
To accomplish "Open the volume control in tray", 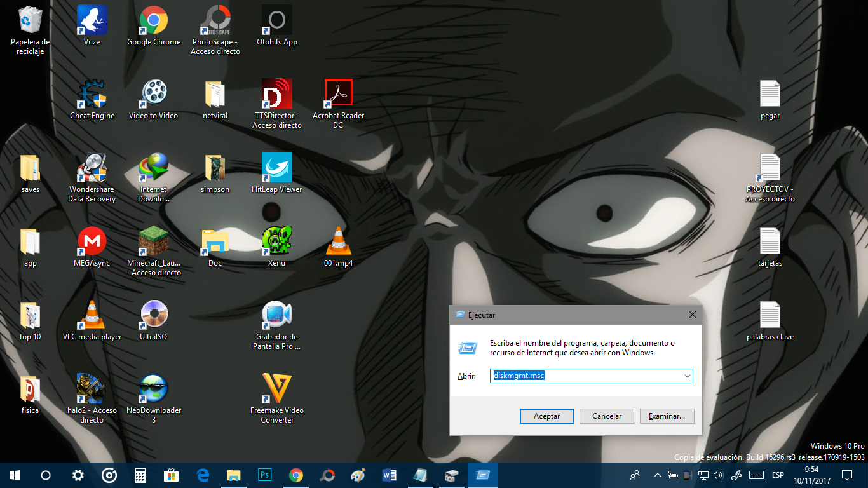I will (719, 475).
